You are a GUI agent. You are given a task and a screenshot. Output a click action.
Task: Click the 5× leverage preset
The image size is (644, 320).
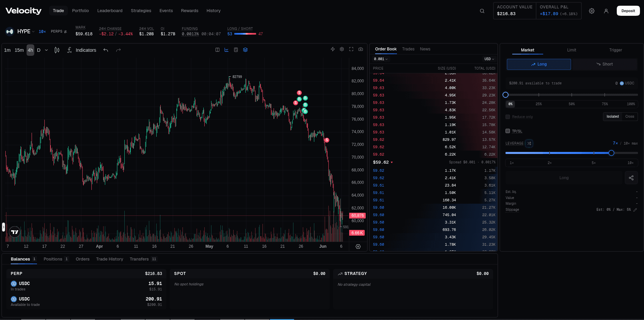point(594,163)
